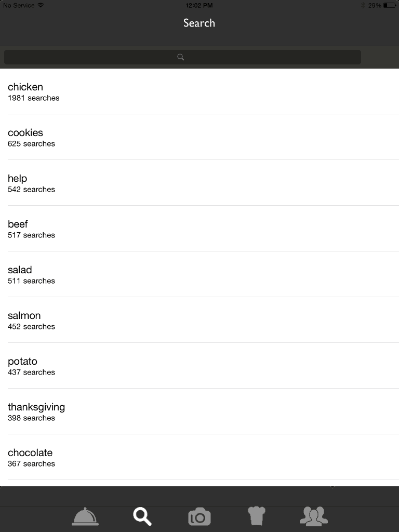Focus the dark search input field
This screenshot has height=532, width=399.
pos(182,57)
